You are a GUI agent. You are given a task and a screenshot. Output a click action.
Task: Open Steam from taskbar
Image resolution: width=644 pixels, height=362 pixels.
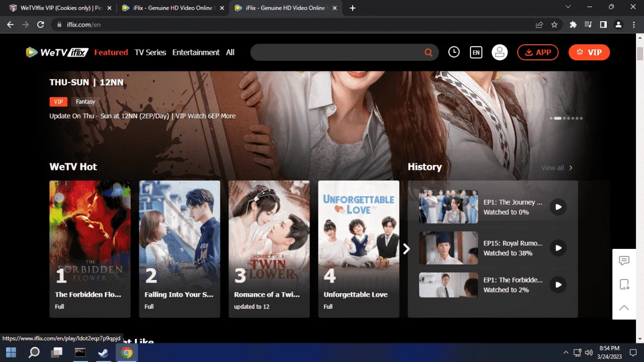[x=103, y=352]
